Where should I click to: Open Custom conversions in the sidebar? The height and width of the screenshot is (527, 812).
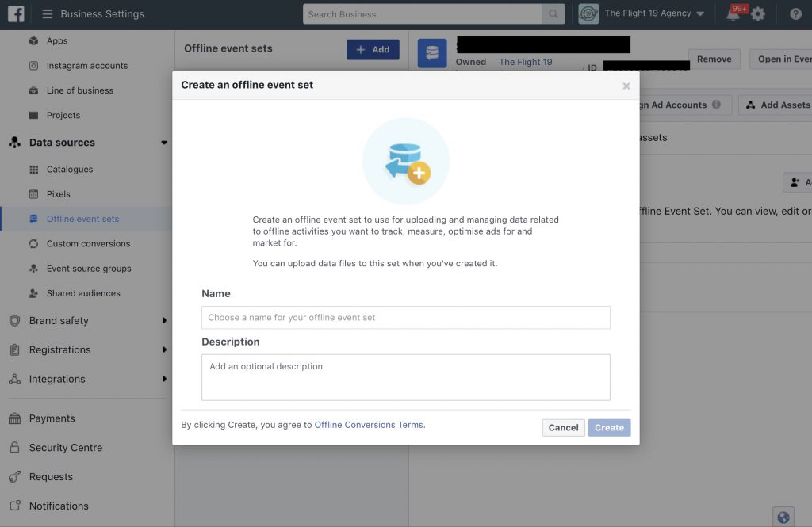tap(88, 244)
